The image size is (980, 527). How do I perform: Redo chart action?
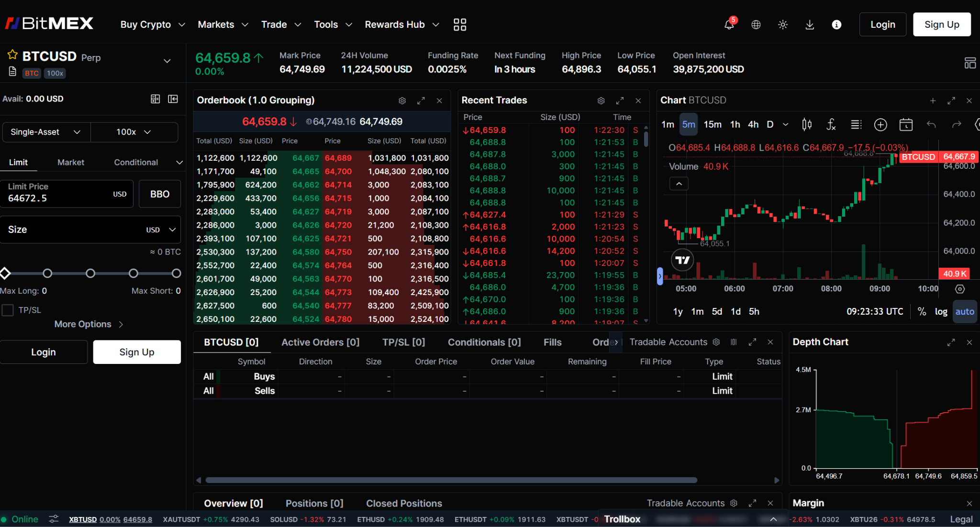957,124
